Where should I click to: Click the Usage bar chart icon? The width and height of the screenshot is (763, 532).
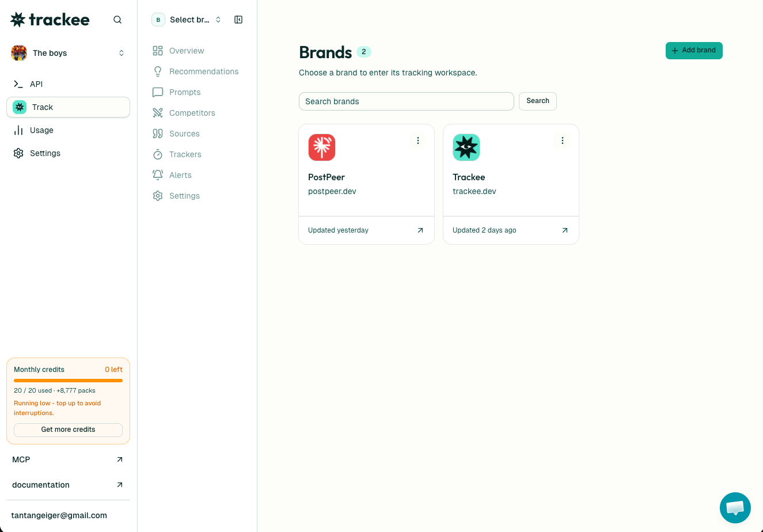pos(18,130)
